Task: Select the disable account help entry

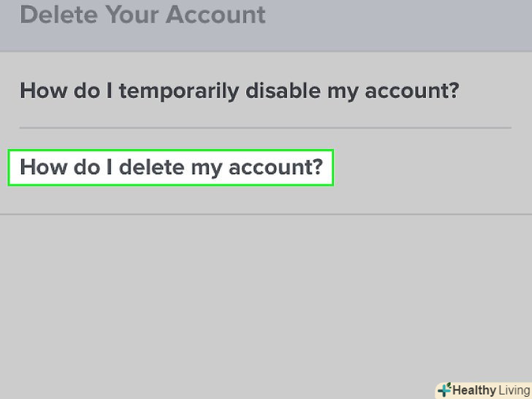Action: point(240,91)
